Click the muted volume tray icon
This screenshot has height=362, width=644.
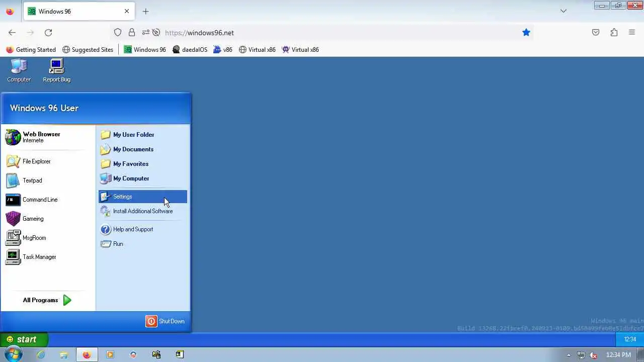[x=594, y=355]
